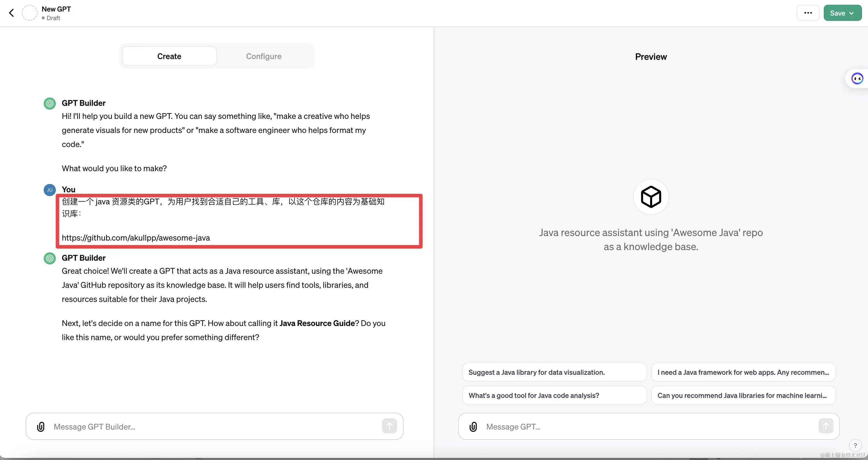Choose 'Suggest a Java library for data visualization'

[554, 372]
